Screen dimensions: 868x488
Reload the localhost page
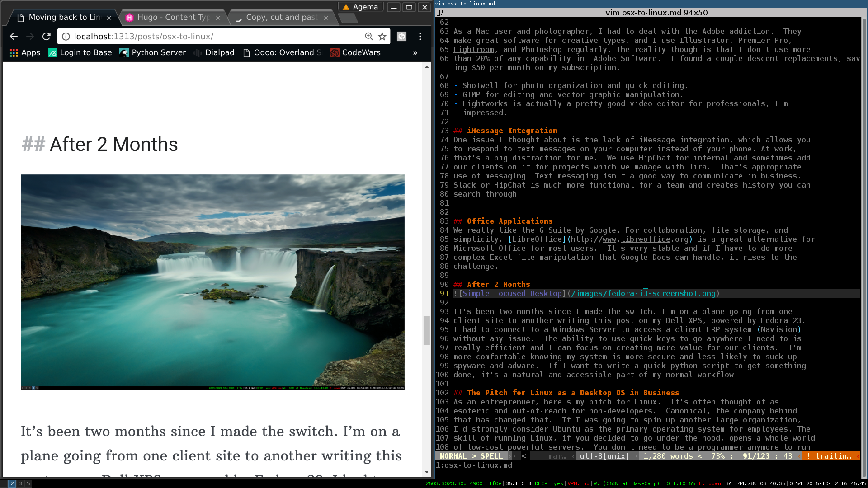[x=47, y=37]
